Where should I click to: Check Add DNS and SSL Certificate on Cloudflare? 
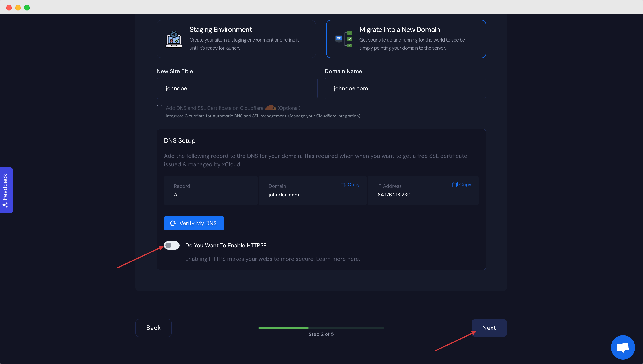(x=160, y=108)
